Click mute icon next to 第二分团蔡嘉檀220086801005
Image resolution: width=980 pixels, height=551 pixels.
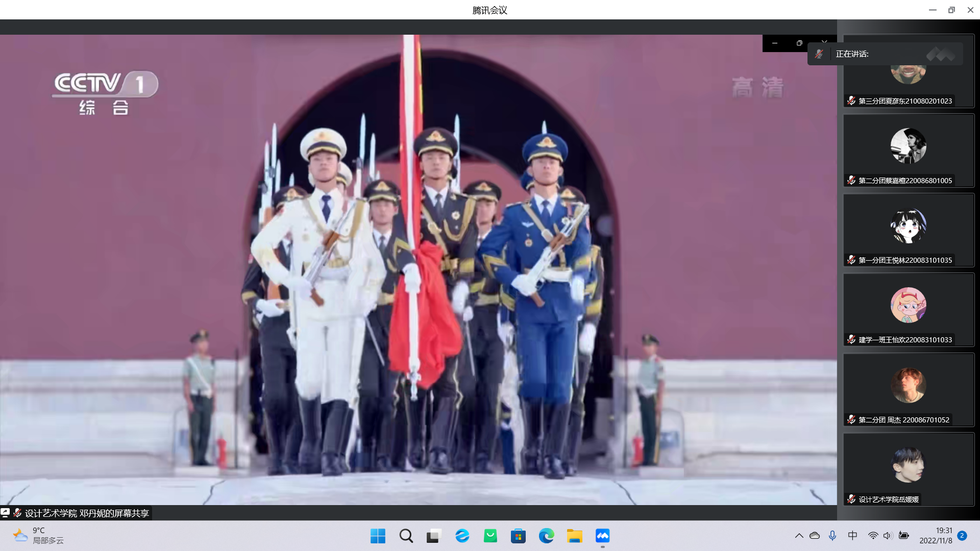point(851,180)
